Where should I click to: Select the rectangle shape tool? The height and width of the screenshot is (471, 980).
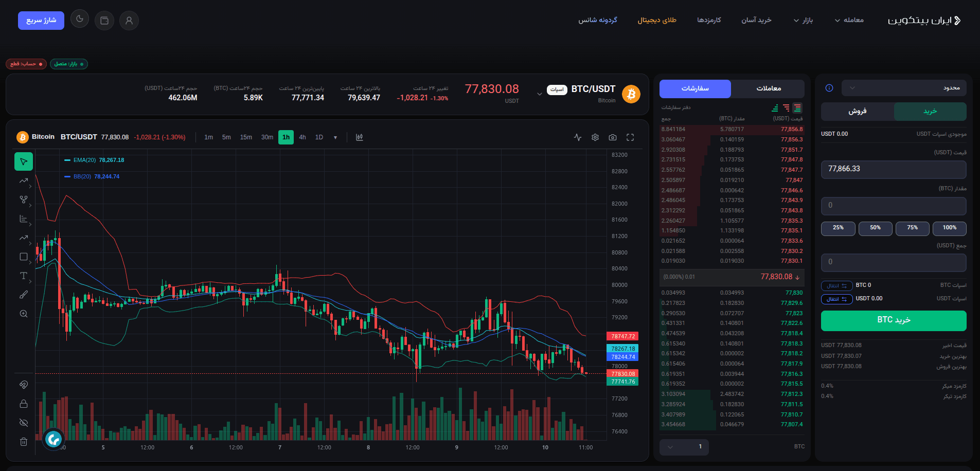click(24, 257)
